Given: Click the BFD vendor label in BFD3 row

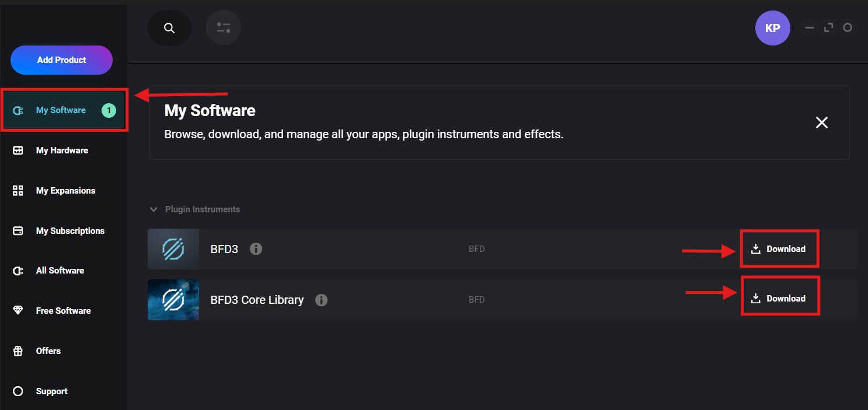Looking at the screenshot, I should pyautogui.click(x=476, y=249).
